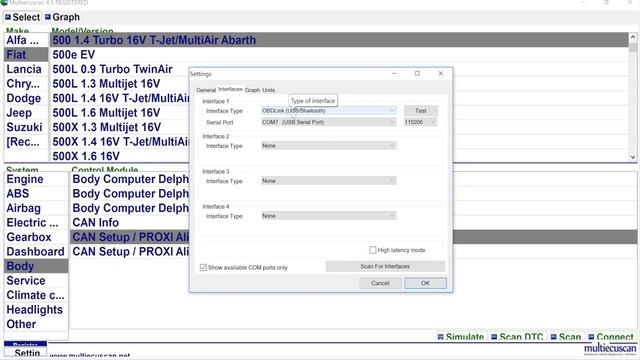Select Airbag system
Screen dimensions: 640x360
coord(36,208)
